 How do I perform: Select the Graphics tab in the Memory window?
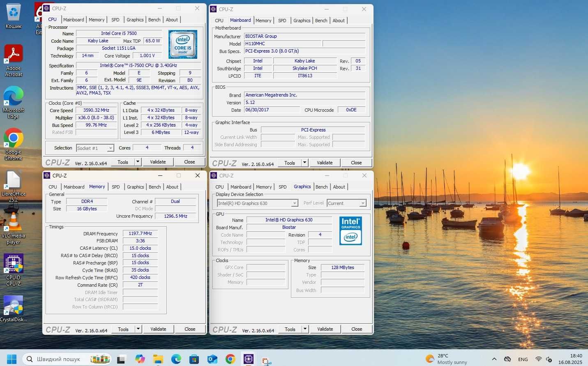136,187
